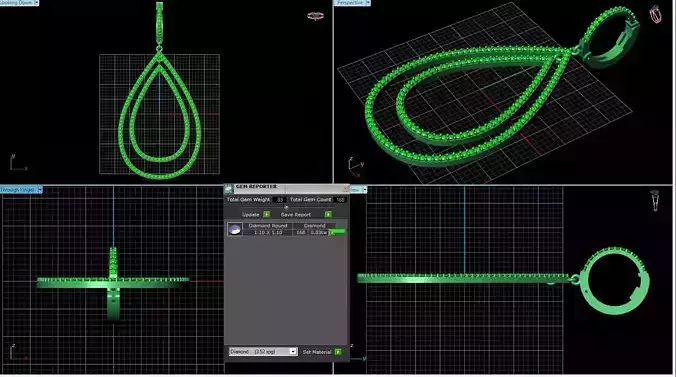Open the Side View viewport dropdown arrow next to Gem Reporter
The height and width of the screenshot is (377, 676).
364,190
